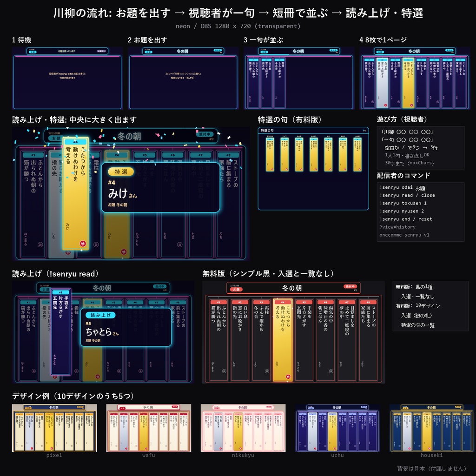Click the name ちゃとら さん in the 読み上げ popup
Viewport: 476px width, 476px height.
pyautogui.click(x=102, y=331)
